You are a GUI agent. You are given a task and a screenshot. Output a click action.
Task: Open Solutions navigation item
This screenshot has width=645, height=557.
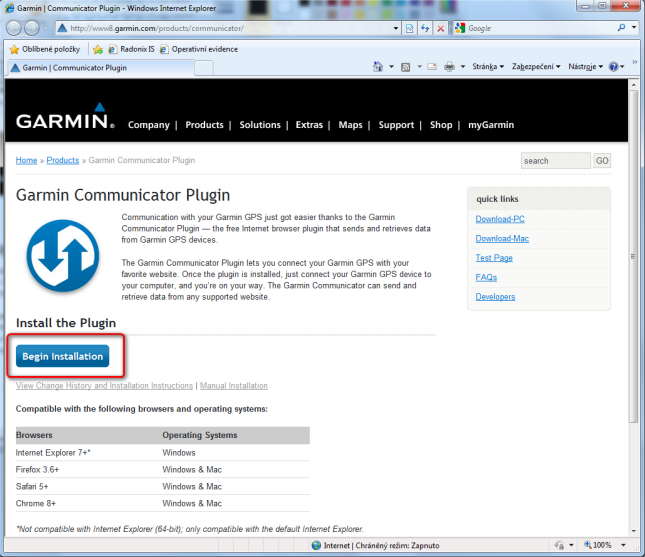(x=260, y=125)
